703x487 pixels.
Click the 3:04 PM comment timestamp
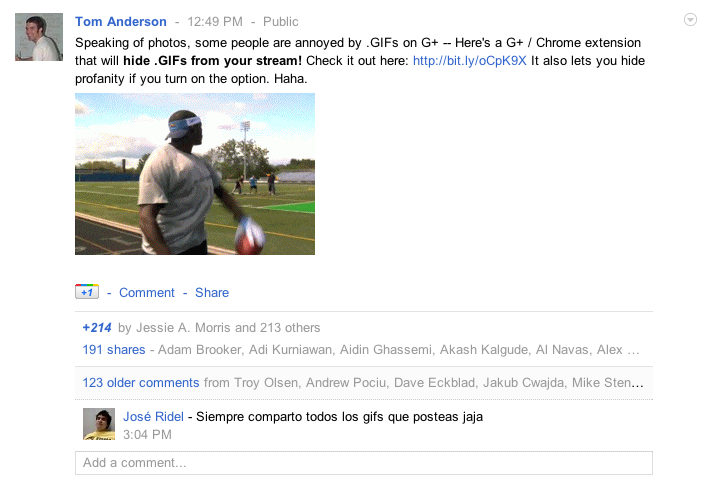(x=147, y=435)
